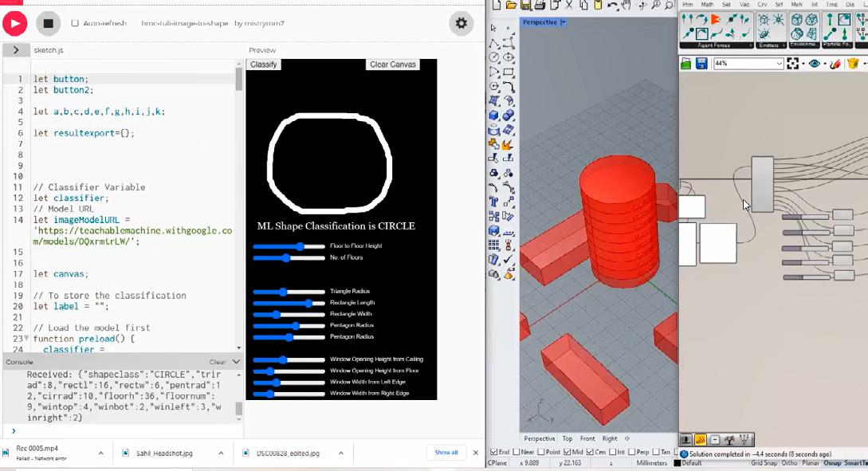Run the p5.js sketch with play button

(x=15, y=23)
